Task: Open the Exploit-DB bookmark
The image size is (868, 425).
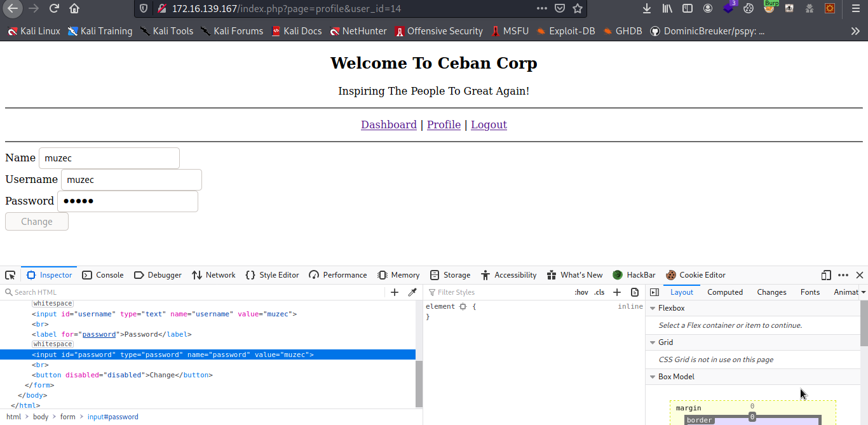Action: (x=566, y=30)
